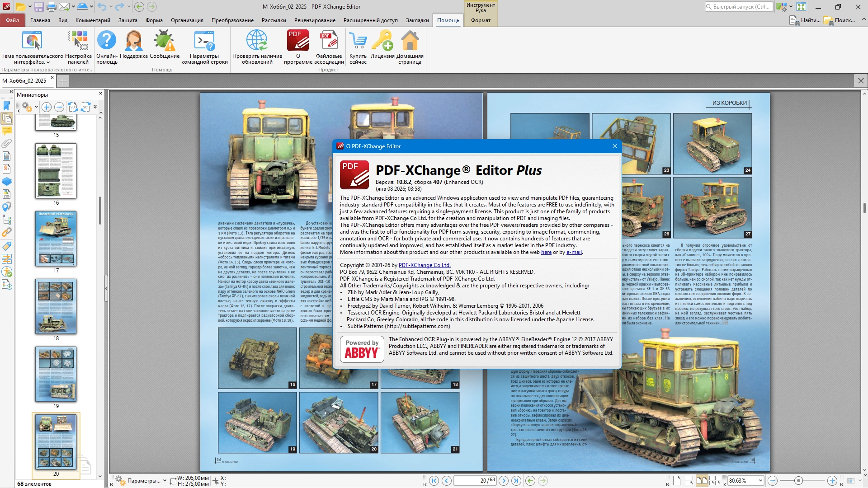Select page 18 thumbnail
Screen dimensions: 868x488
[56, 306]
